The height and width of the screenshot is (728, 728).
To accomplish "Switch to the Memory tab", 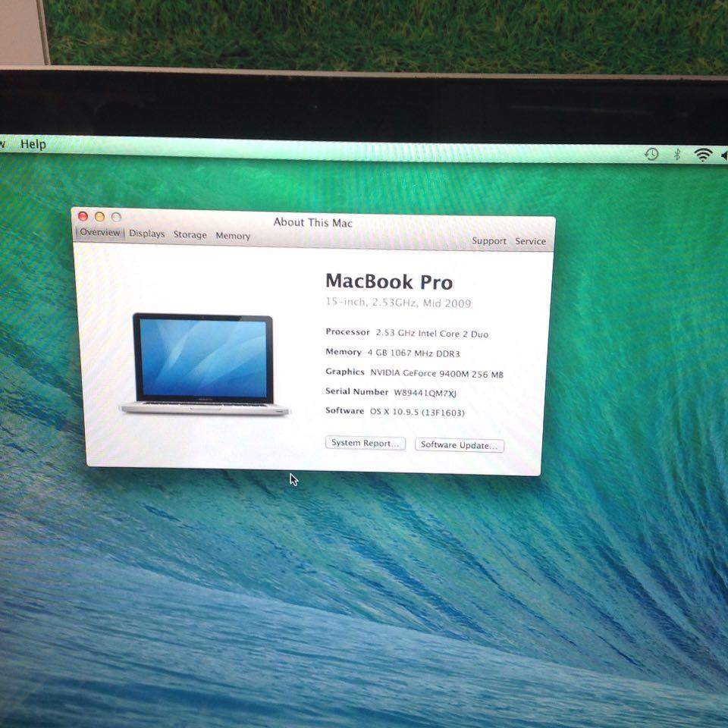I will pos(233,236).
